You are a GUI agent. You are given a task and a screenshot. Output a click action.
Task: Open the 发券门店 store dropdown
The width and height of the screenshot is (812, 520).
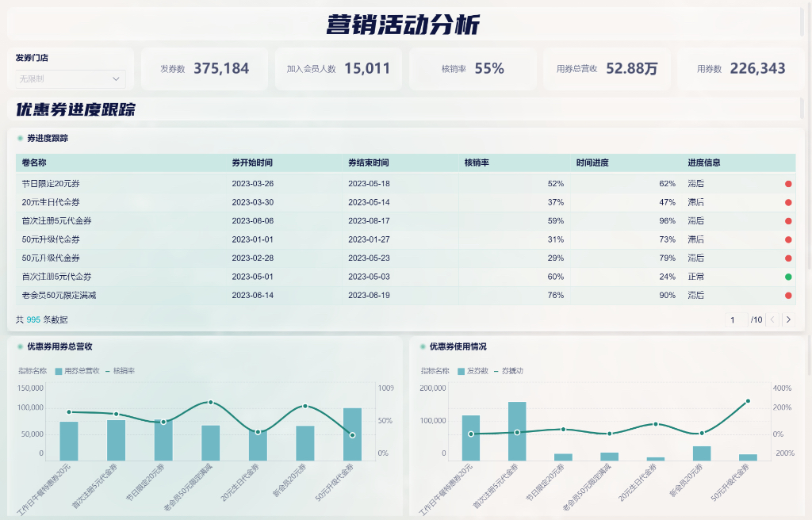pos(71,79)
